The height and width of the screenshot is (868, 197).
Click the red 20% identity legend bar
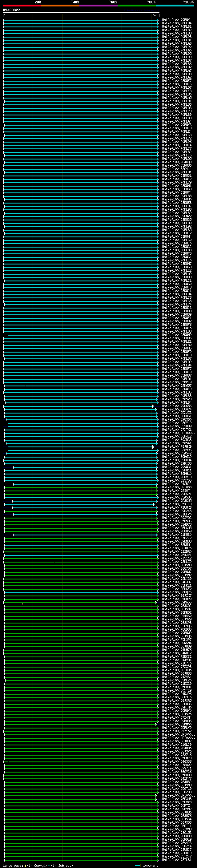click(x=22, y=6)
